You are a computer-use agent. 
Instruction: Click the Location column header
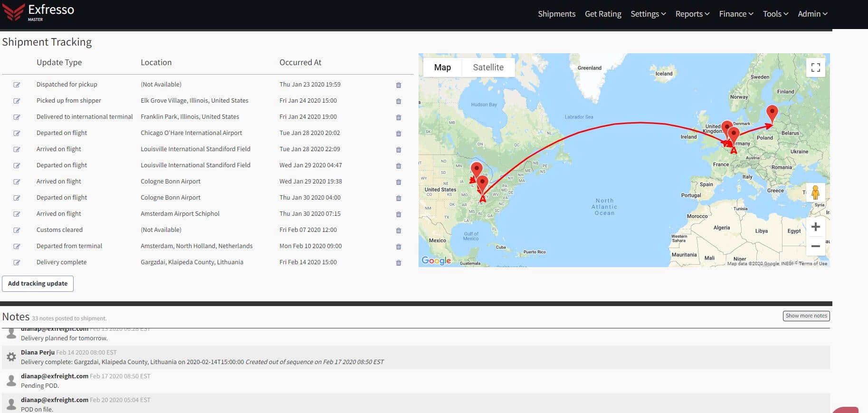(156, 62)
